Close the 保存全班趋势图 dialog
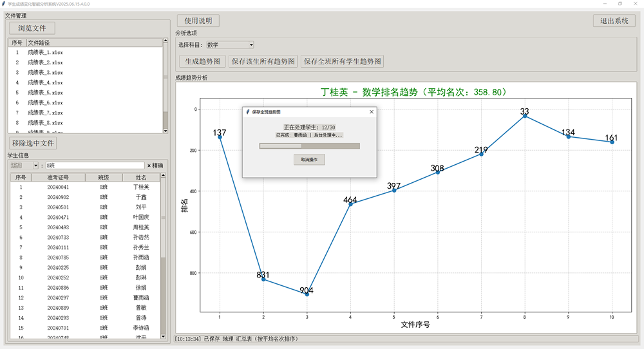 click(x=371, y=112)
